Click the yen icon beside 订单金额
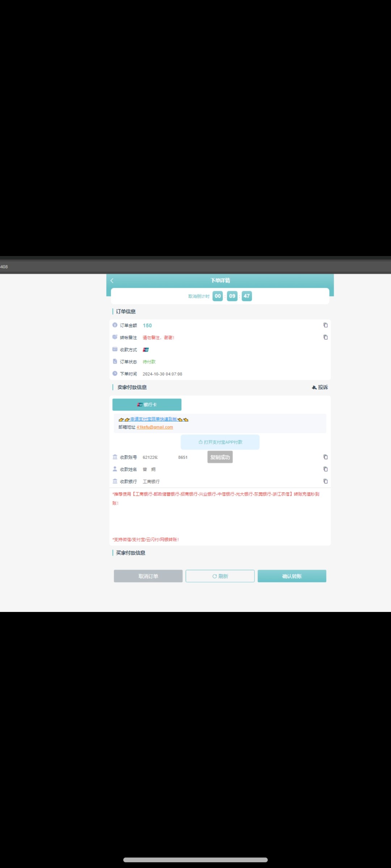 115,325
